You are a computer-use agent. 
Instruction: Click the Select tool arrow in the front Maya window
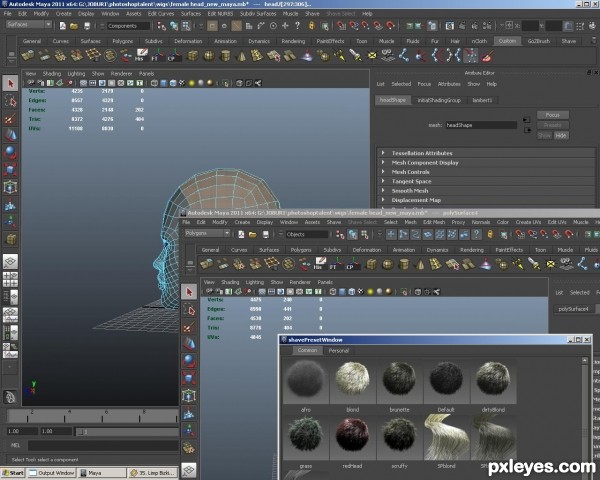tap(189, 292)
